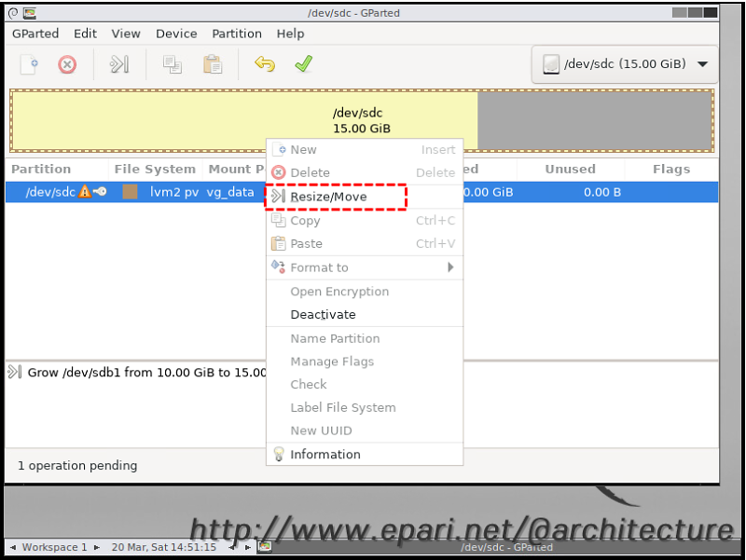746x560 pixels.
Task: Click the Unused column header
Action: click(x=570, y=170)
